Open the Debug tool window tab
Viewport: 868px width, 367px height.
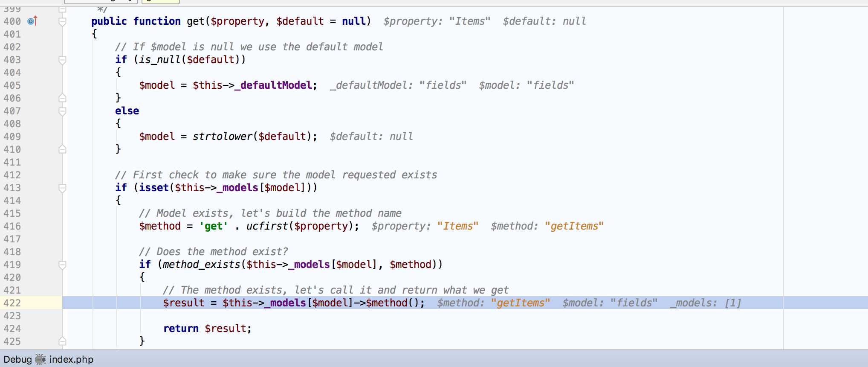(17, 359)
